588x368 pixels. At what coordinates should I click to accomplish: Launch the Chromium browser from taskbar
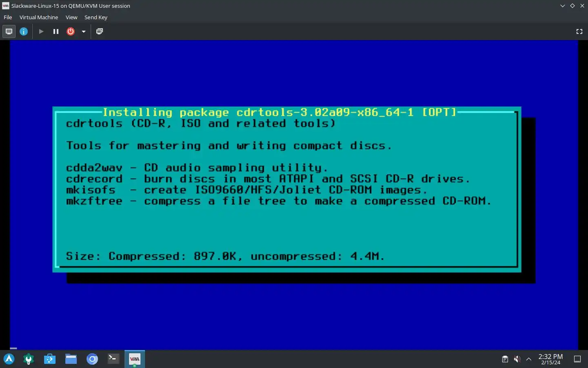click(x=92, y=359)
